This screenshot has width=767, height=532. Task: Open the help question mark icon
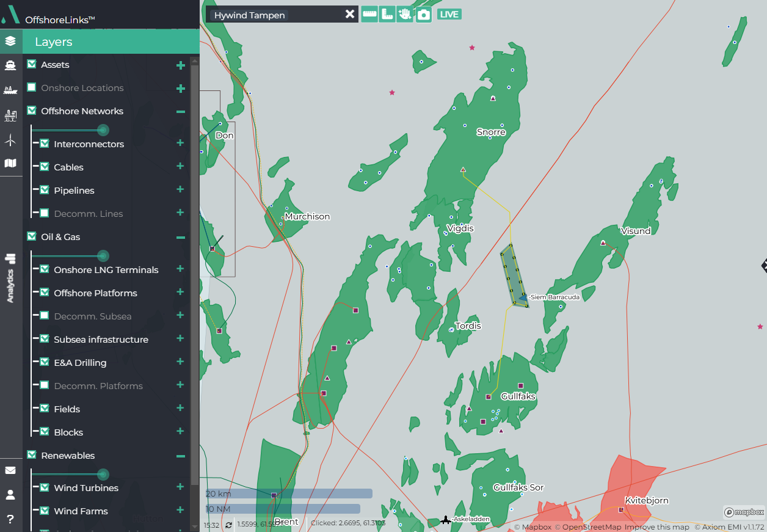click(x=10, y=519)
